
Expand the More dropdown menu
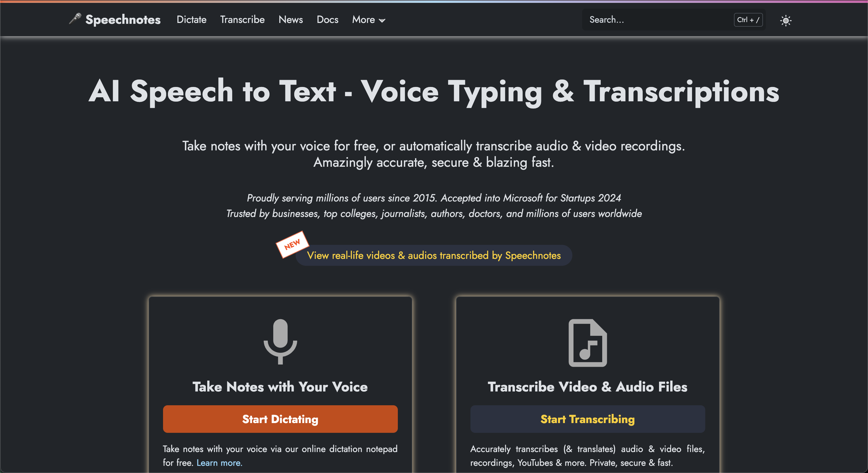point(364,20)
